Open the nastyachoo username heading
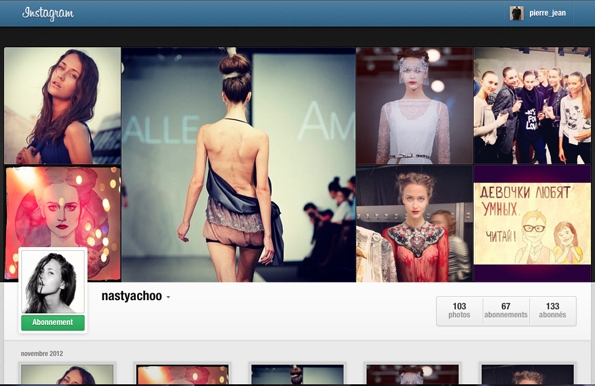Viewport: 595px width, 386px height. pyautogui.click(x=132, y=296)
